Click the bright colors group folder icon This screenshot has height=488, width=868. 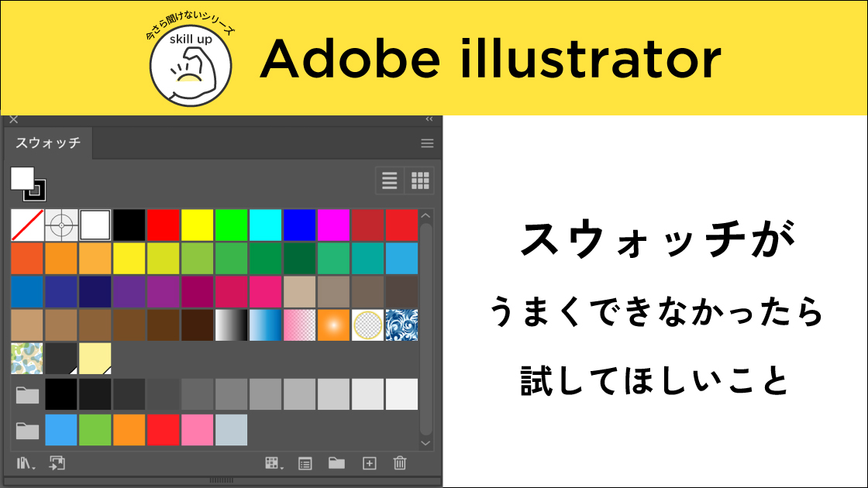click(x=27, y=431)
